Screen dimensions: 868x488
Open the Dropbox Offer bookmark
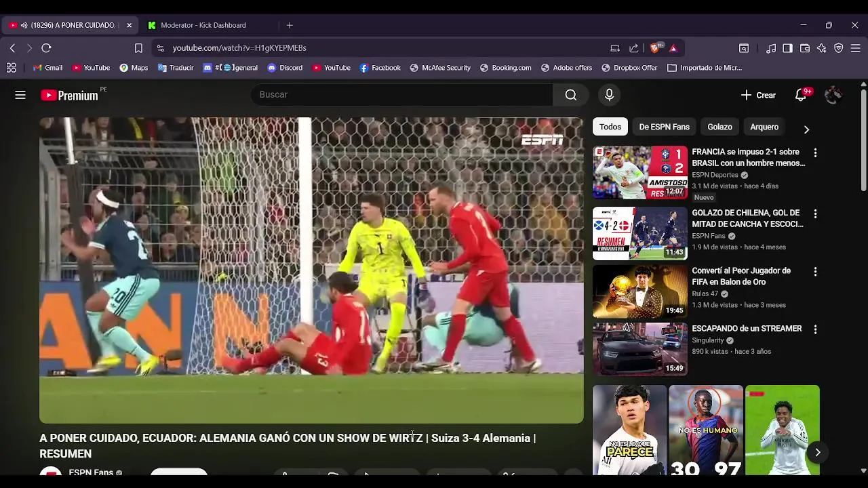(629, 68)
